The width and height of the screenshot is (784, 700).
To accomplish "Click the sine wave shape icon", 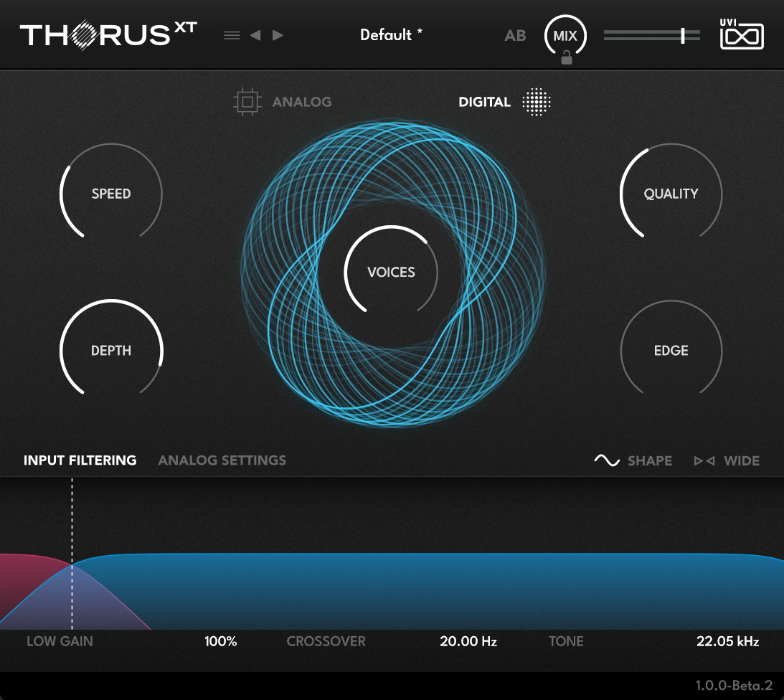I will click(x=607, y=460).
